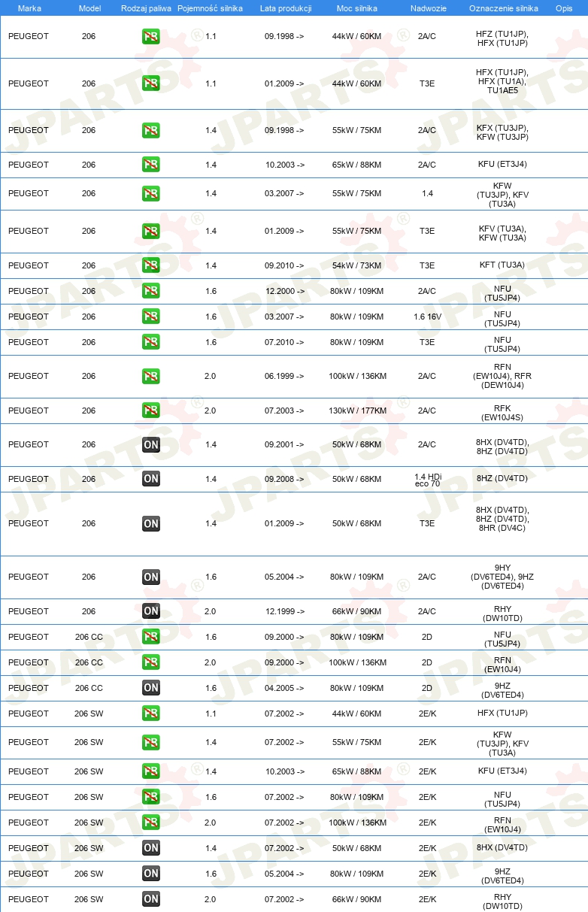
Task: Select the 12.2000 -> production date
Action: 285,291
